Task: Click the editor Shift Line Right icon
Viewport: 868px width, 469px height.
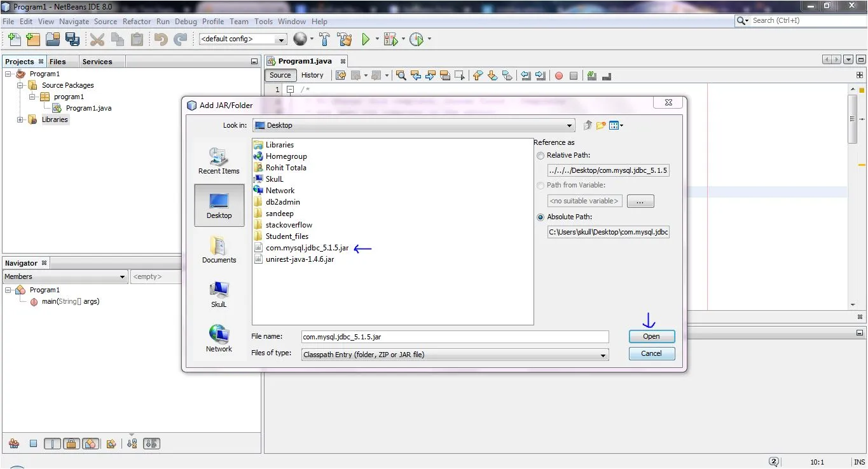Action: 541,76
